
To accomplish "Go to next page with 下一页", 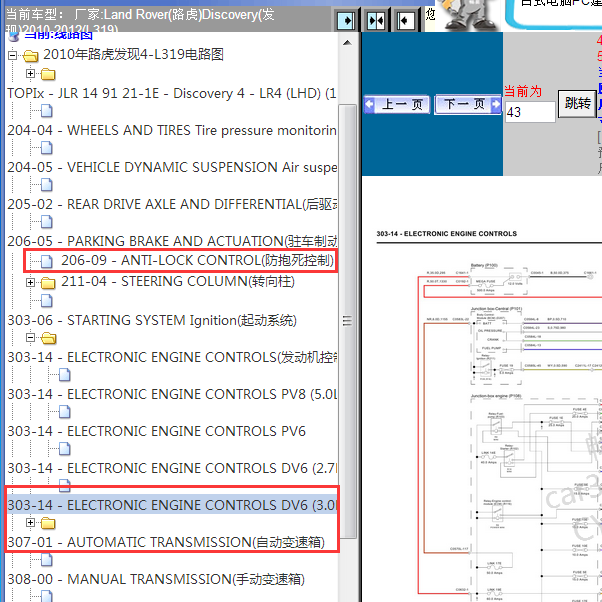I will 468,104.
